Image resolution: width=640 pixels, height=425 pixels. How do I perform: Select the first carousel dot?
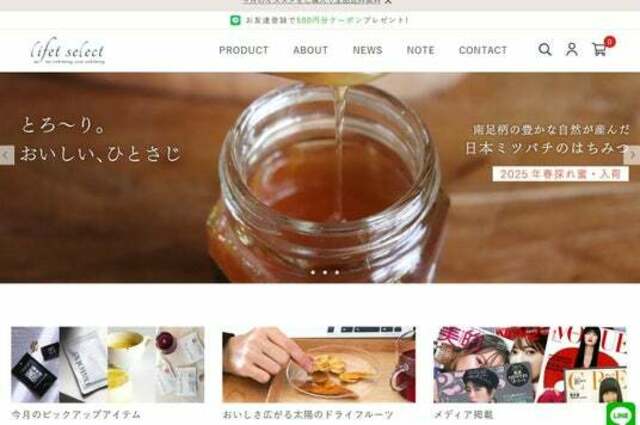[313, 272]
